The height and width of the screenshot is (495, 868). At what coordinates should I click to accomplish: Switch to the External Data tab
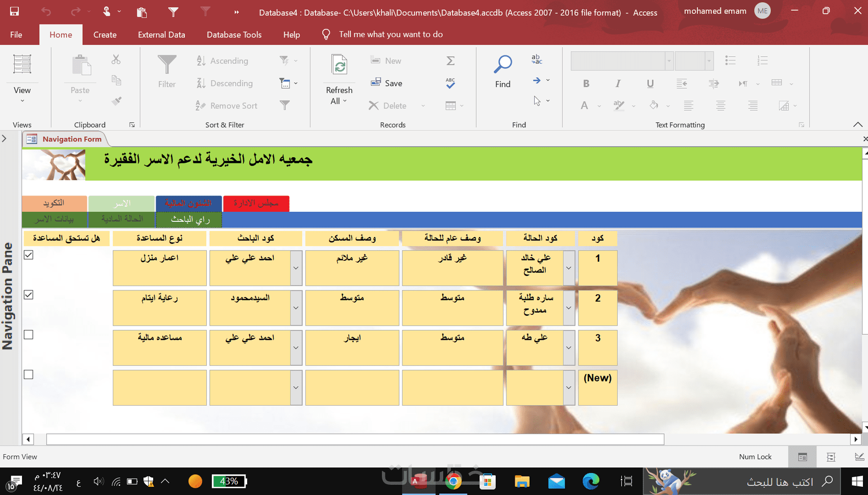click(x=161, y=35)
